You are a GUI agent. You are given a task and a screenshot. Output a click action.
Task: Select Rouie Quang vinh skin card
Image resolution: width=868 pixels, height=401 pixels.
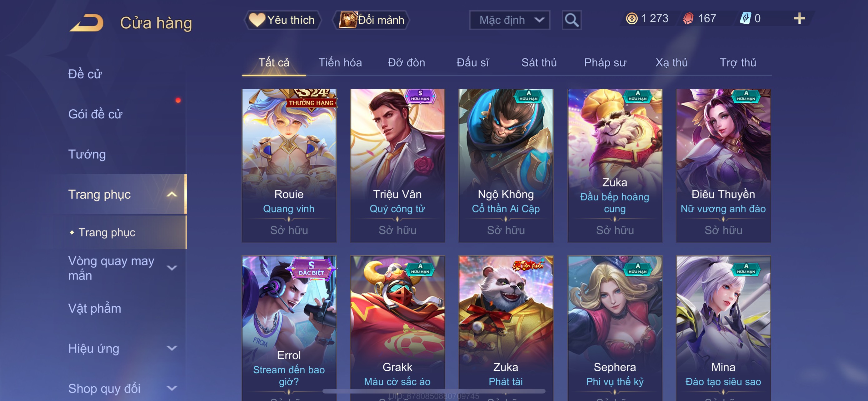click(289, 166)
